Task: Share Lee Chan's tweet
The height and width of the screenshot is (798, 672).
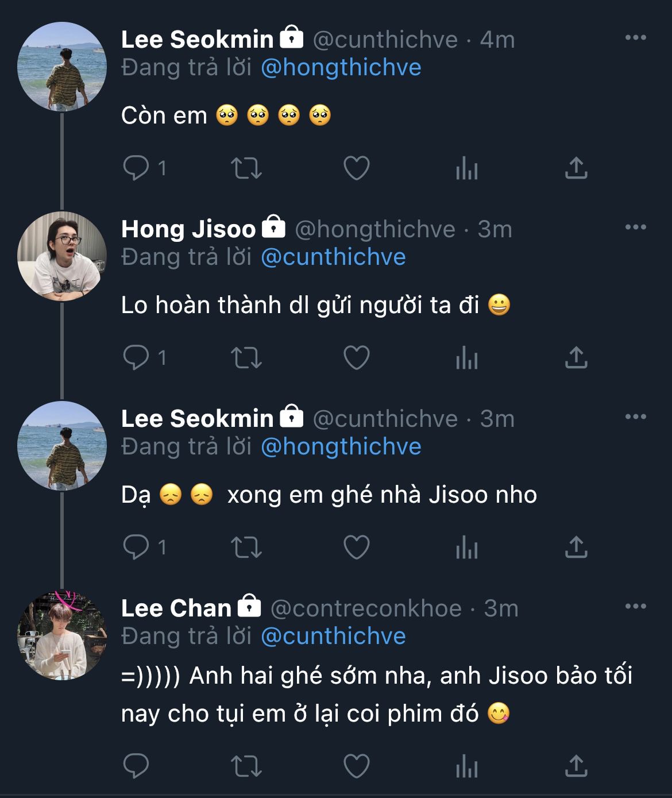Action: (x=576, y=766)
